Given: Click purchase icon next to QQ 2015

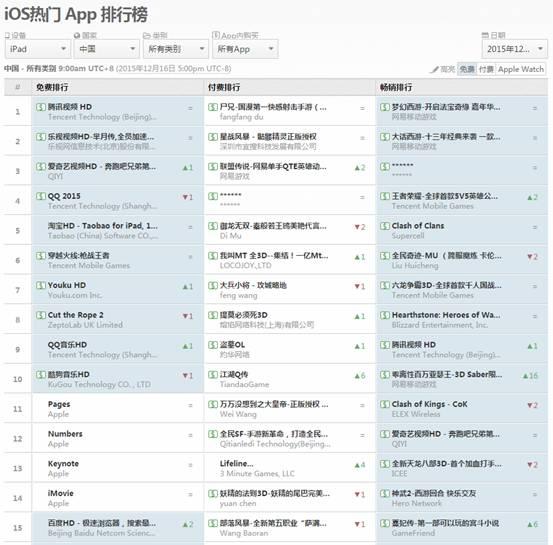Looking at the screenshot, I should click(x=41, y=196).
